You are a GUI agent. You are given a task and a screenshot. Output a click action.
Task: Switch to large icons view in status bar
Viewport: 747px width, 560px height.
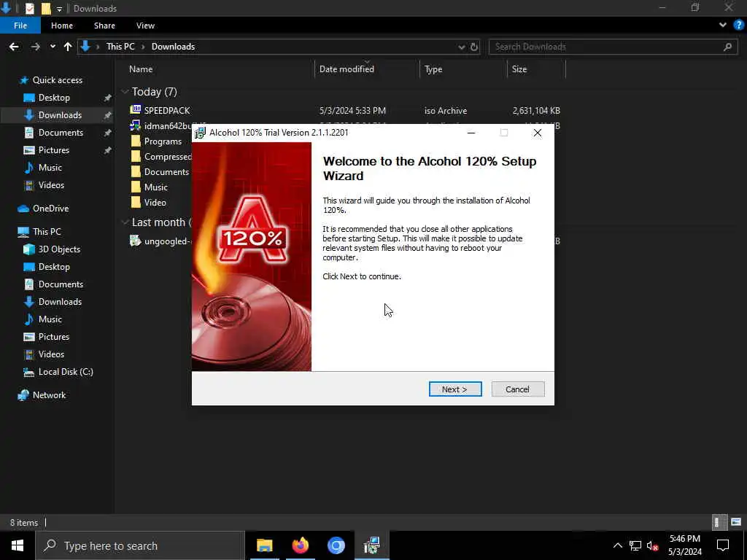[x=736, y=522]
